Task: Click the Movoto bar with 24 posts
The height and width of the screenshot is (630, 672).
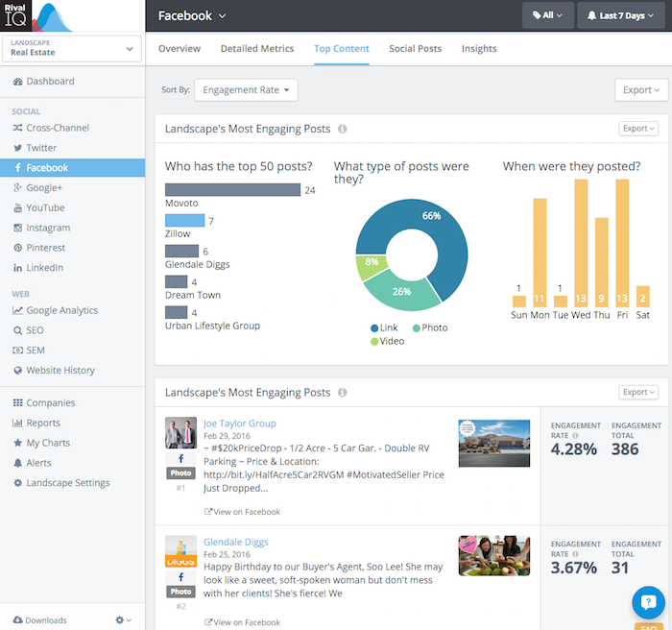Action: pos(232,190)
